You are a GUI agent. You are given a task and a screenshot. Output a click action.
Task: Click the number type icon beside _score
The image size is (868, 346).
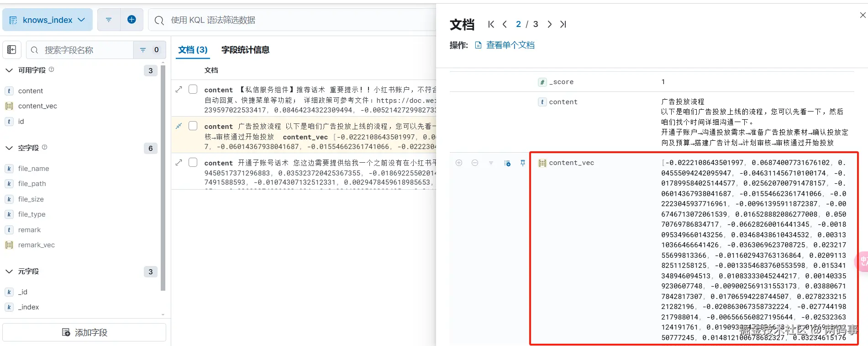pyautogui.click(x=542, y=82)
